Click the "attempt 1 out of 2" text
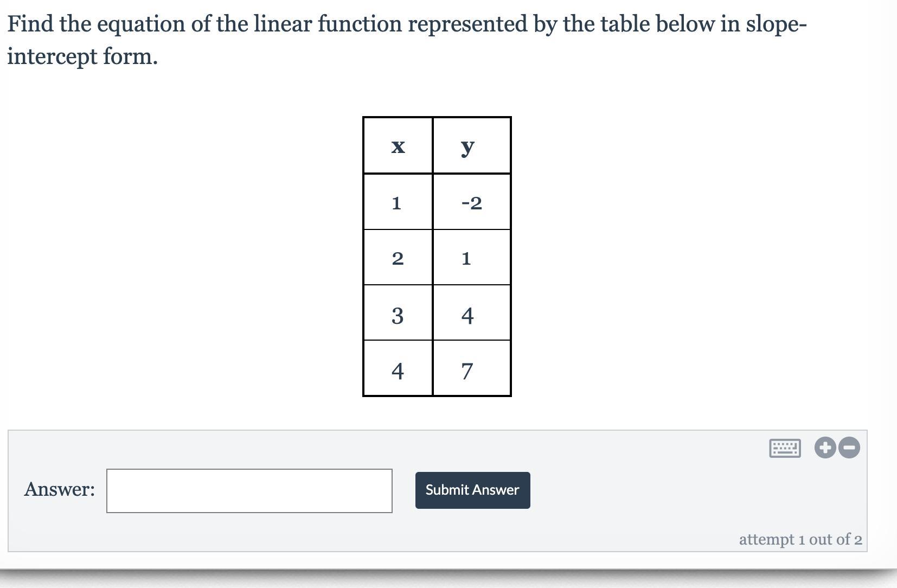 point(800,539)
